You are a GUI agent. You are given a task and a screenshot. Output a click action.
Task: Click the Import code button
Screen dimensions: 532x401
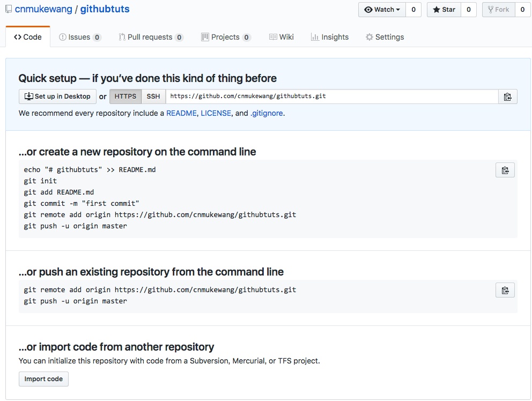point(43,379)
